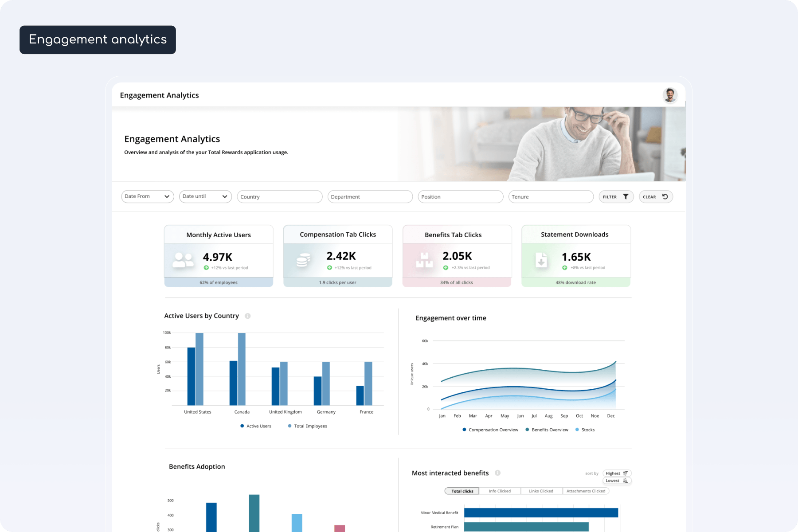Image resolution: width=798 pixels, height=532 pixels.
Task: Click the coins icon in Compensation Tab Clicks
Action: tap(303, 260)
